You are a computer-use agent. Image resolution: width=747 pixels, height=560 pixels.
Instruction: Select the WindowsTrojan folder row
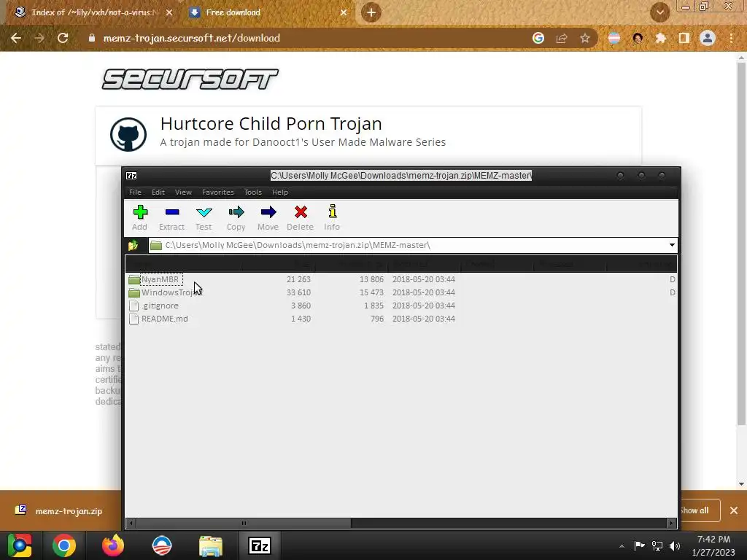coord(400,292)
